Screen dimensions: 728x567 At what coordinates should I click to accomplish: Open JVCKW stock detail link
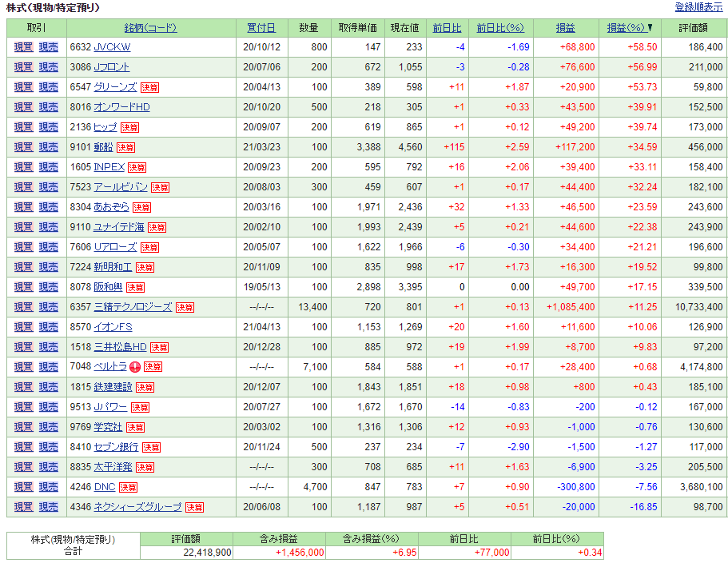click(x=112, y=47)
